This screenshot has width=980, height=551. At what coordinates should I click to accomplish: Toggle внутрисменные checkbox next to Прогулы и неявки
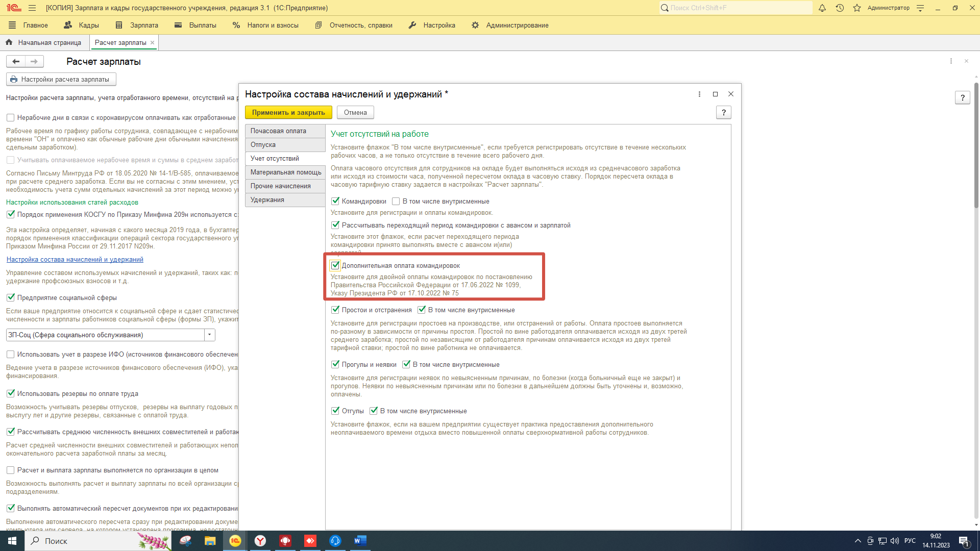[x=406, y=364]
